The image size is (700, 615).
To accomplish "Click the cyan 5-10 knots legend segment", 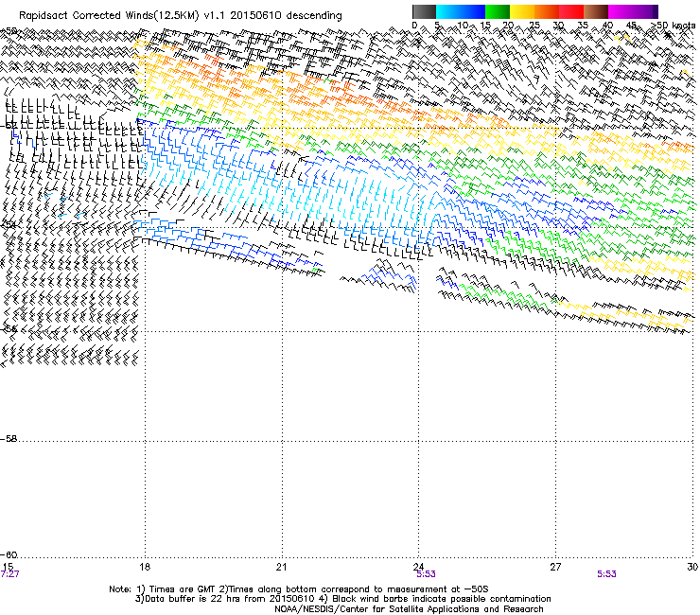I will pyautogui.click(x=447, y=11).
